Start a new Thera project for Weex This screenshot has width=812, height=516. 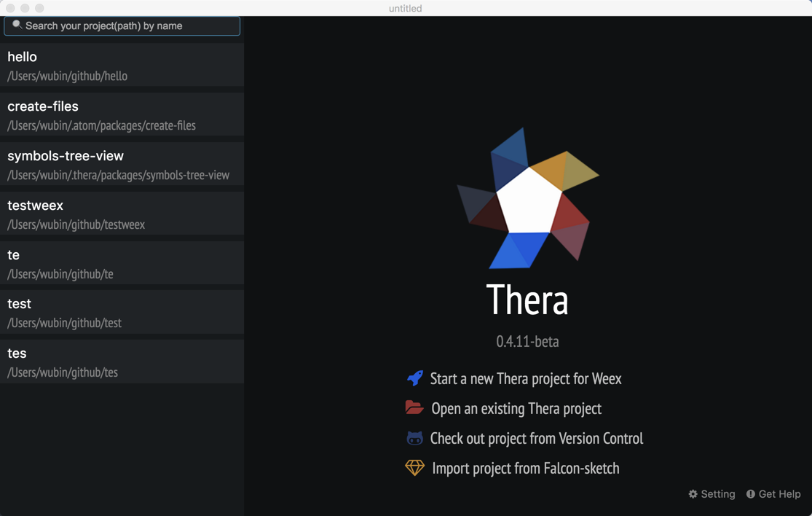click(525, 379)
